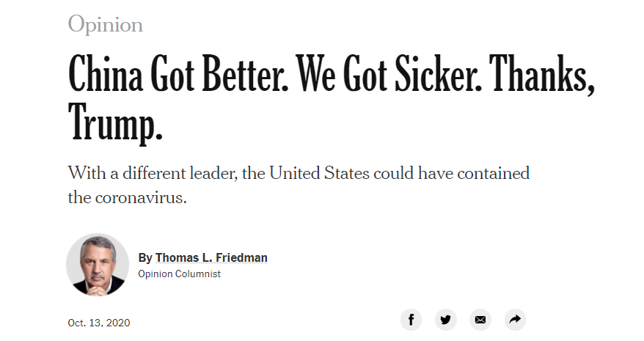This screenshot has width=644, height=341.
Task: Click the By word before author name
Action: coord(145,258)
